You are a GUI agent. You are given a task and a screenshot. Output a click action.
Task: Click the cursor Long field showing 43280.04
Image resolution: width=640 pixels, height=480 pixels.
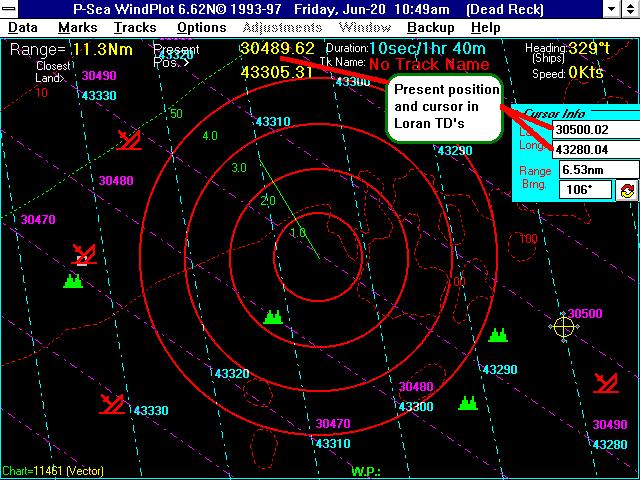click(596, 149)
